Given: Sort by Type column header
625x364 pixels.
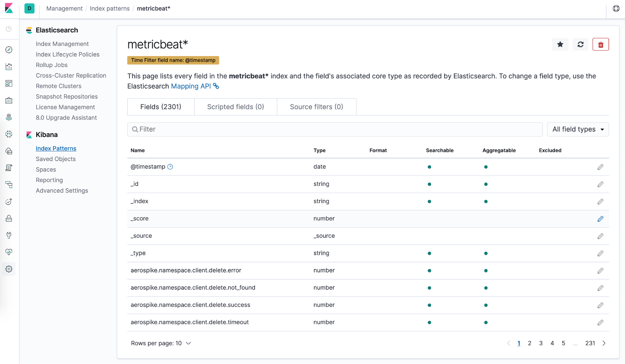Looking at the screenshot, I should pos(320,150).
